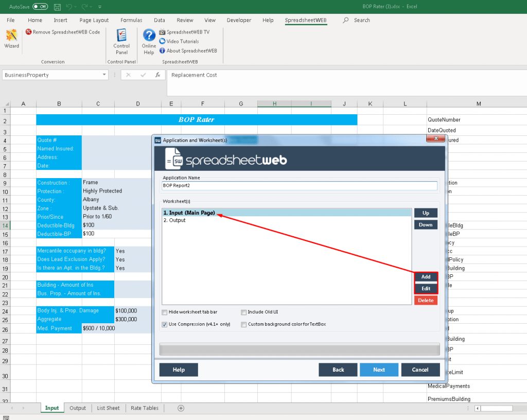Click the Save icon
The image size is (527, 420).
click(57, 7)
